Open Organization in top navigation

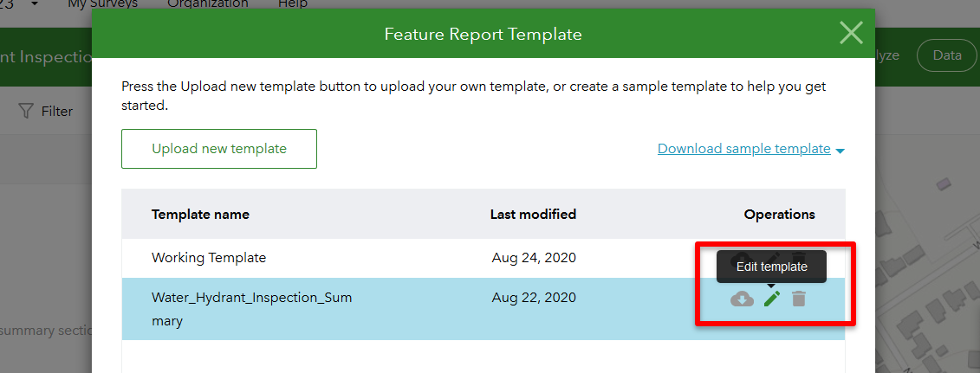tap(207, 4)
